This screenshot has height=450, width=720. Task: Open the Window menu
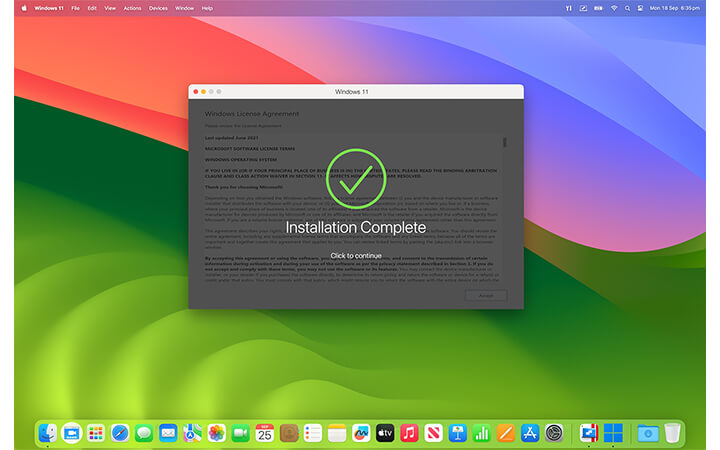(184, 8)
